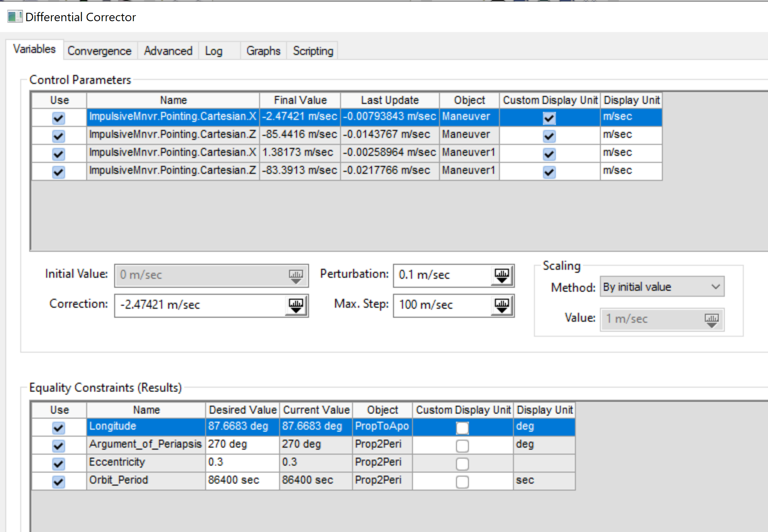Image resolution: width=768 pixels, height=532 pixels.
Task: Open the Convergence tab
Action: 100,51
